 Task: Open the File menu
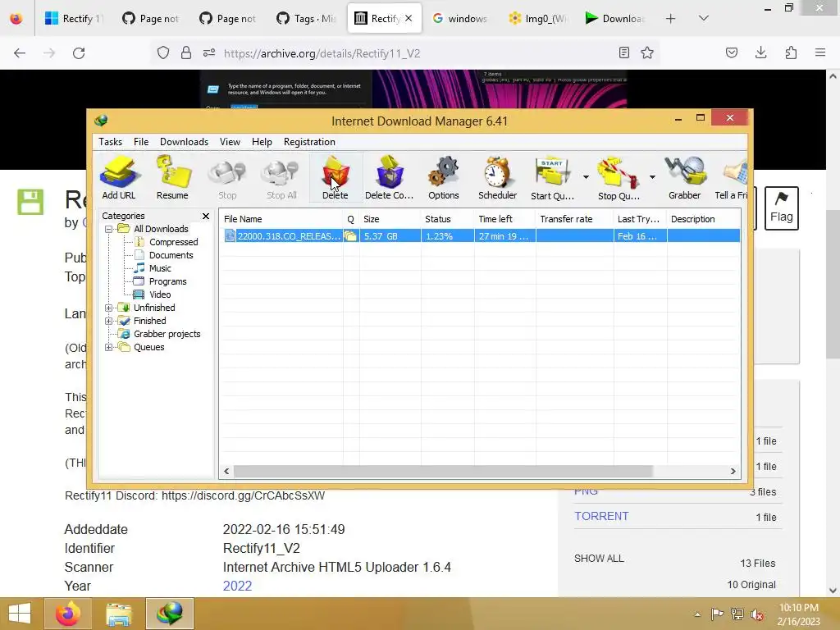pyautogui.click(x=141, y=142)
